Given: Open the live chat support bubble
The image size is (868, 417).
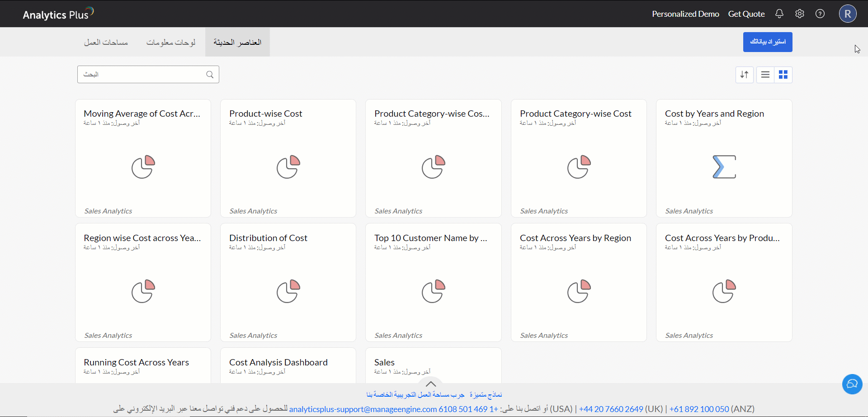Looking at the screenshot, I should 852,384.
